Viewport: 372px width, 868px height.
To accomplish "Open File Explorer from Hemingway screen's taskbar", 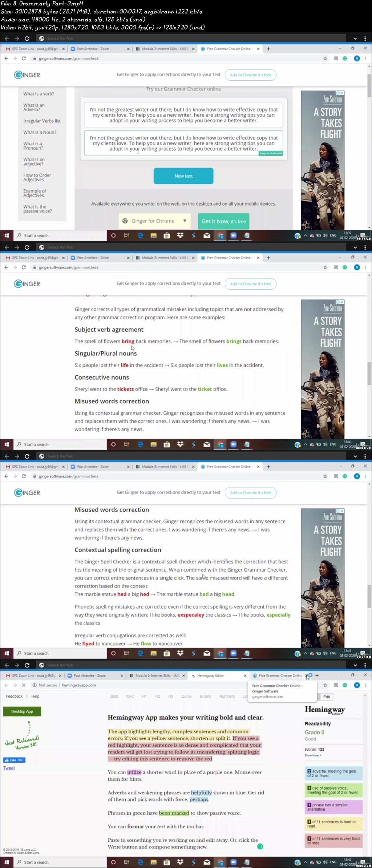I will click(154, 862).
